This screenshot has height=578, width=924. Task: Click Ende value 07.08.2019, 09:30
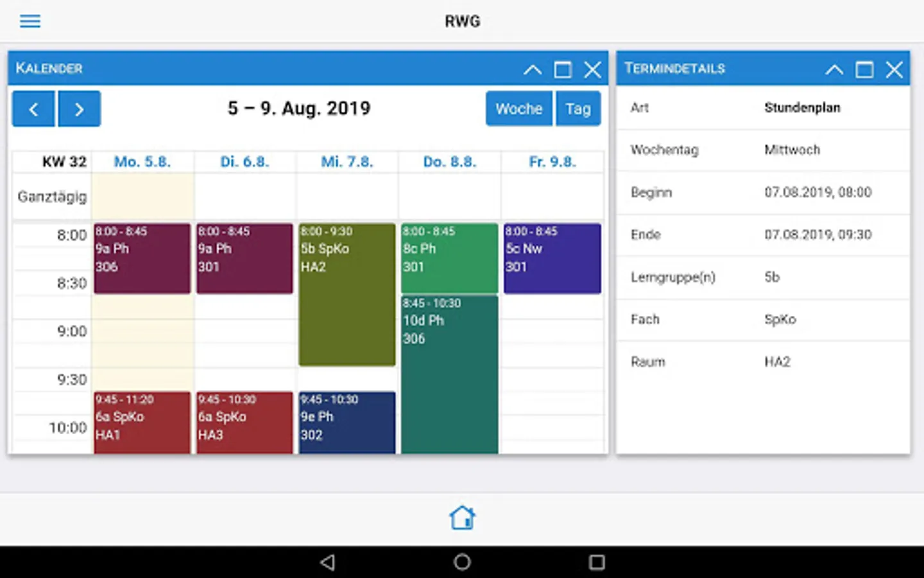[817, 234]
